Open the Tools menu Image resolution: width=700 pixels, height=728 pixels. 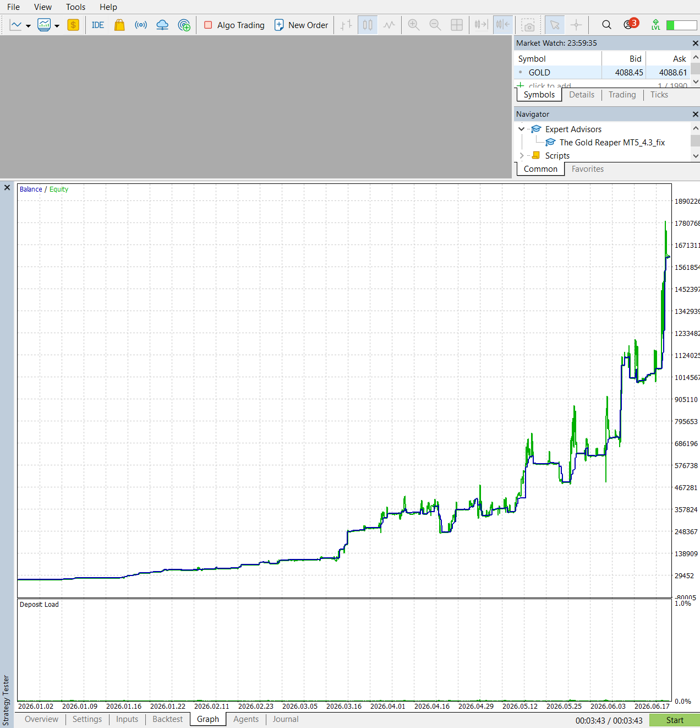coord(75,7)
